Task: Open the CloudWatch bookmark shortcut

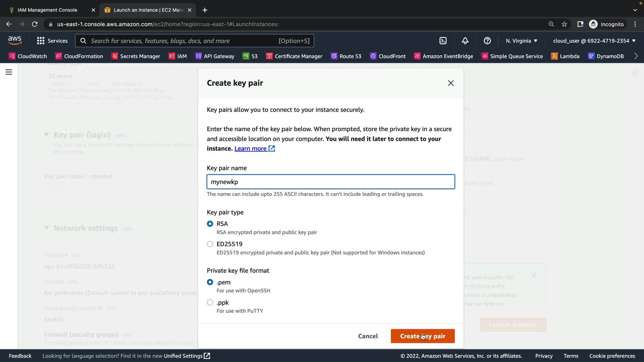Action: 28,56
